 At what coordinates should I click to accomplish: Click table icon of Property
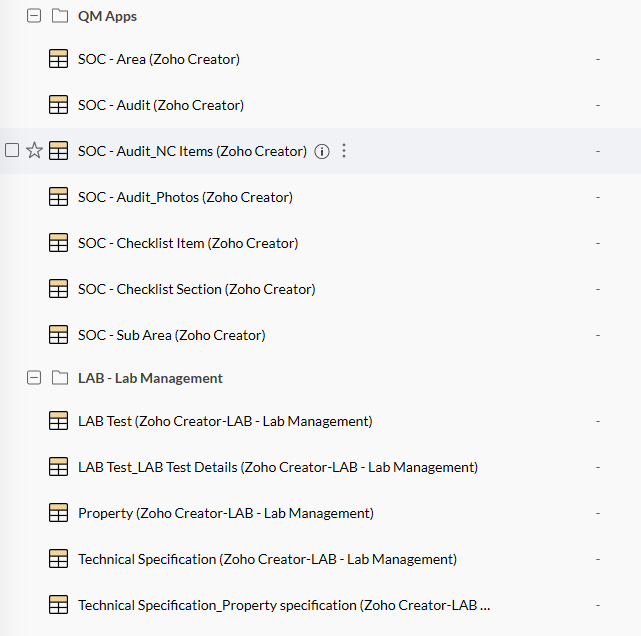pos(58,513)
